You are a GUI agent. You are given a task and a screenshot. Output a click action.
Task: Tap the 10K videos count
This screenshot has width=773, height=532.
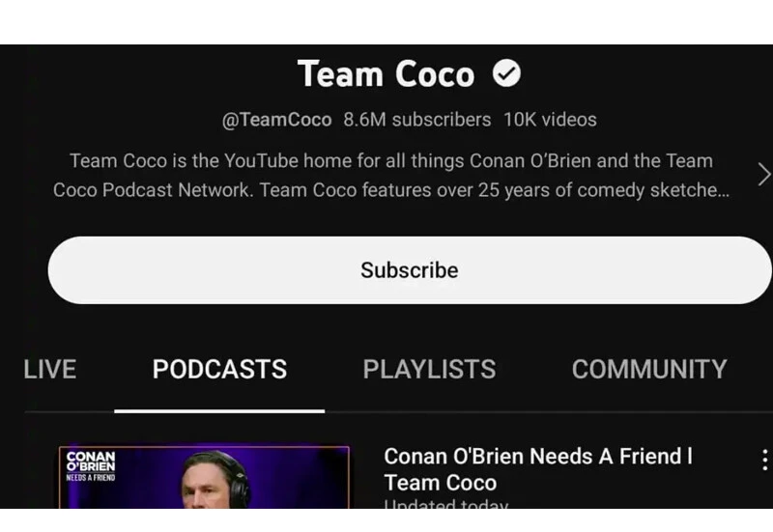(x=550, y=120)
